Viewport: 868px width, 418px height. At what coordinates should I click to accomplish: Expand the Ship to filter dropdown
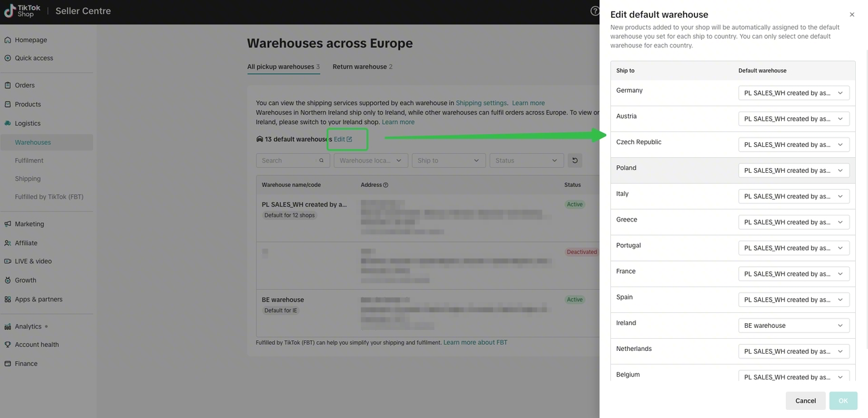click(449, 161)
